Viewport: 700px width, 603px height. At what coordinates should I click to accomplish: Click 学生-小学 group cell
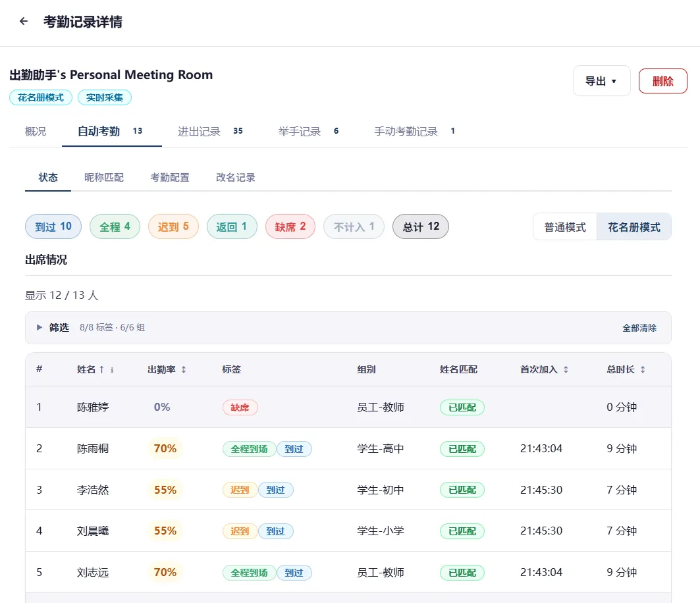(381, 531)
